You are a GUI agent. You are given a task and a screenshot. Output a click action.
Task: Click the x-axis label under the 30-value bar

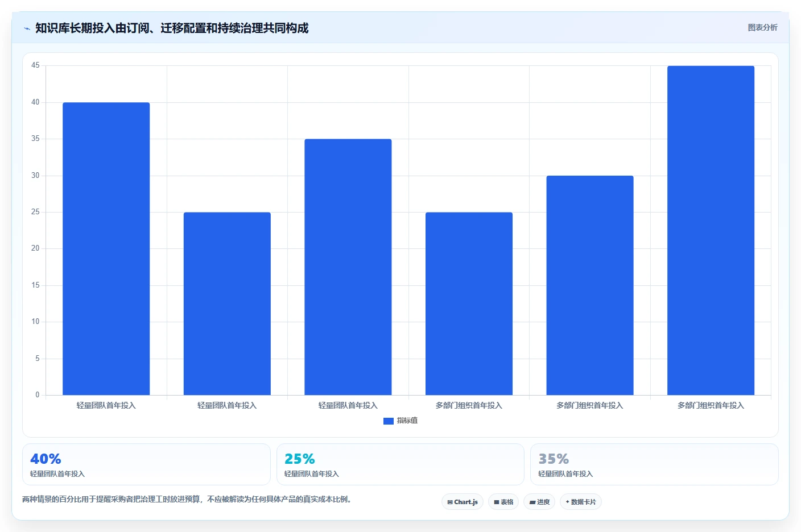click(590, 405)
